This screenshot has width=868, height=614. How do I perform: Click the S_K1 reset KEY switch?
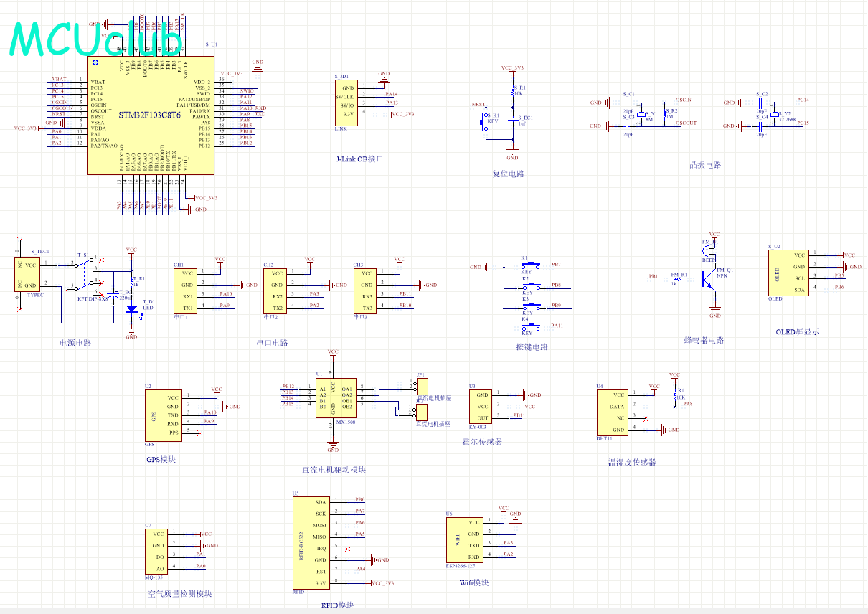pos(483,122)
